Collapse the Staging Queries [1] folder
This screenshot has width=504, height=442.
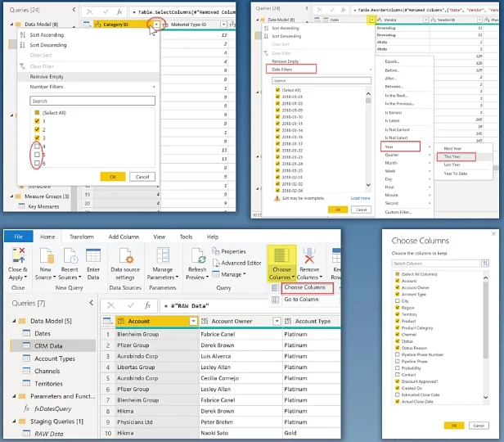tap(14, 421)
